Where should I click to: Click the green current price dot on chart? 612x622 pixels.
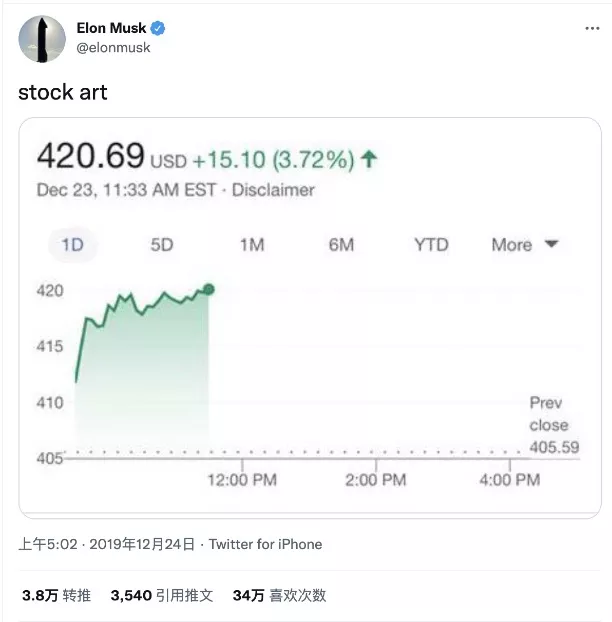pos(209,289)
